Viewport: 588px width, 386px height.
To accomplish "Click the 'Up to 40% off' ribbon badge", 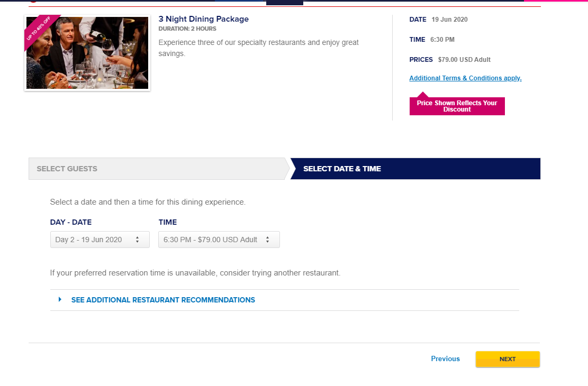I will (38, 29).
